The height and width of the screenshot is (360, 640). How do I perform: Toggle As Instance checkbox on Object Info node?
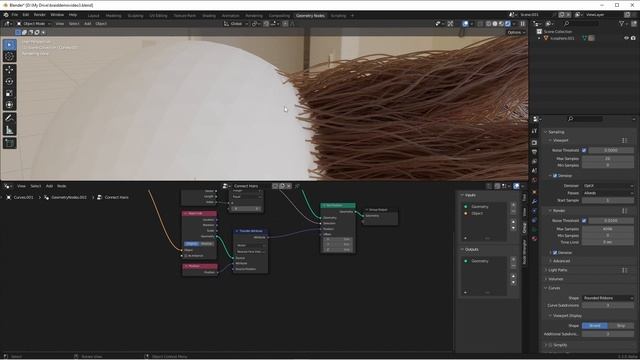(x=186, y=256)
